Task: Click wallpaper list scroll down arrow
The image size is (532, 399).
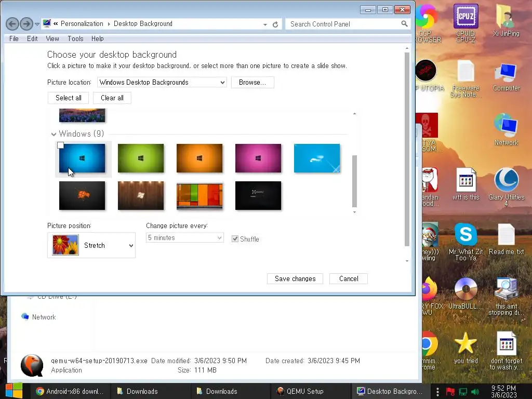Action: pos(354,212)
